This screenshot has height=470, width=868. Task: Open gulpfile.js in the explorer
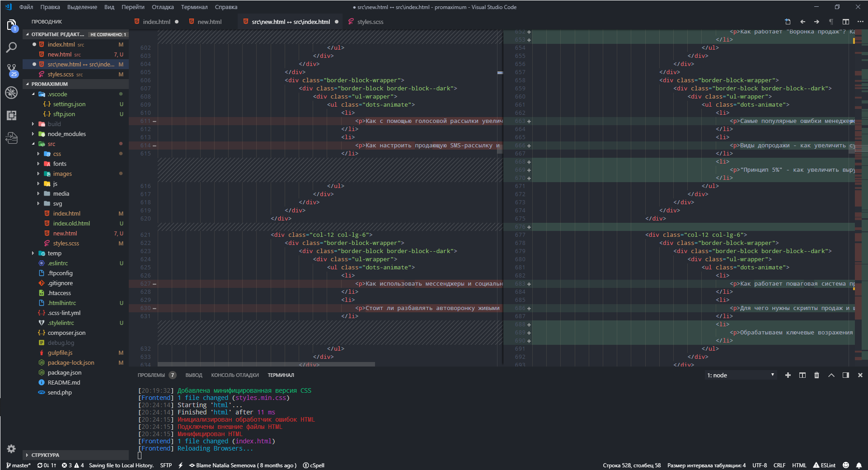[x=60, y=353]
